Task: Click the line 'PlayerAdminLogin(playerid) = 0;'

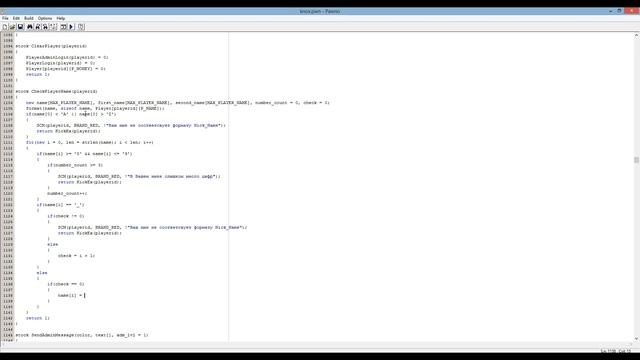Action: [67, 58]
